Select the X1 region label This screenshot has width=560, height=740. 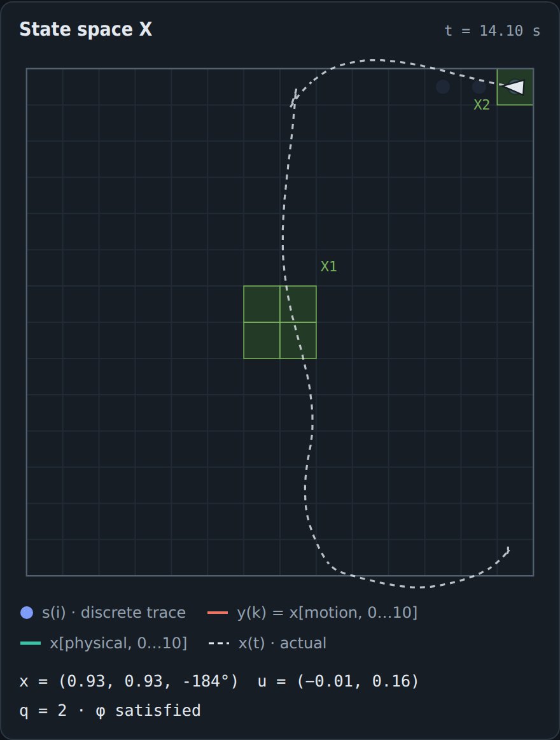[x=329, y=267]
